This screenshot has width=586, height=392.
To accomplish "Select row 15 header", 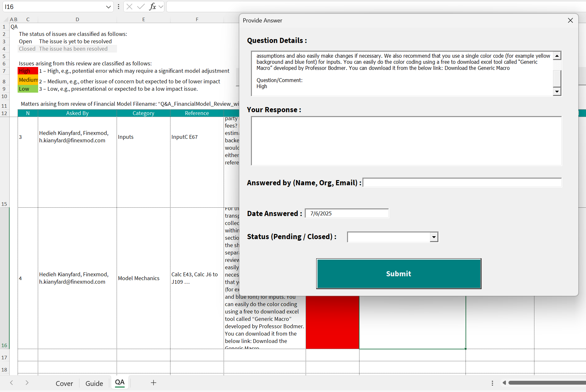I will tap(4, 162).
